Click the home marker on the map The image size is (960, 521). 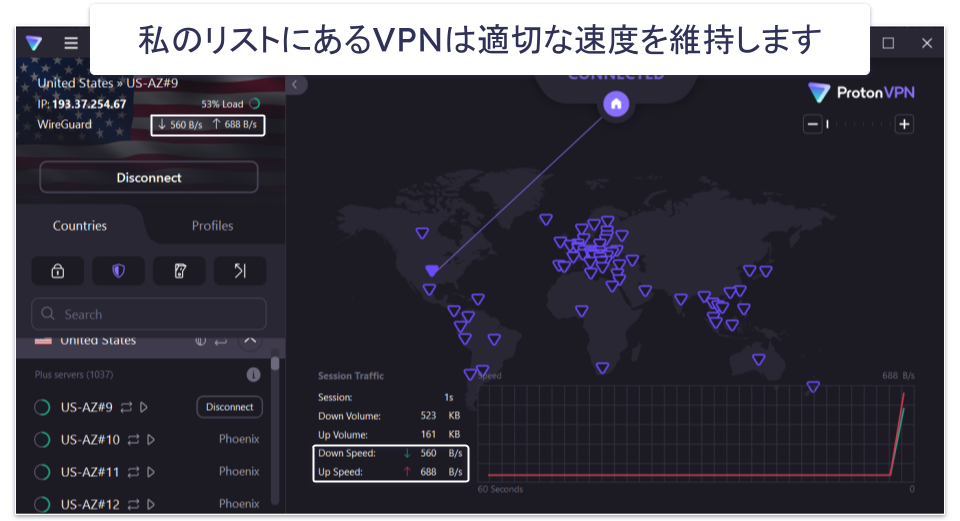click(x=616, y=104)
